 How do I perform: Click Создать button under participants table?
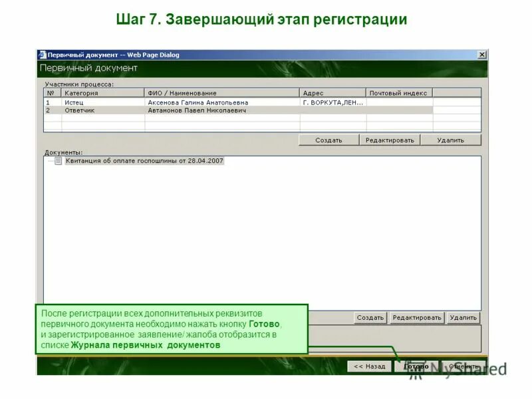(329, 140)
